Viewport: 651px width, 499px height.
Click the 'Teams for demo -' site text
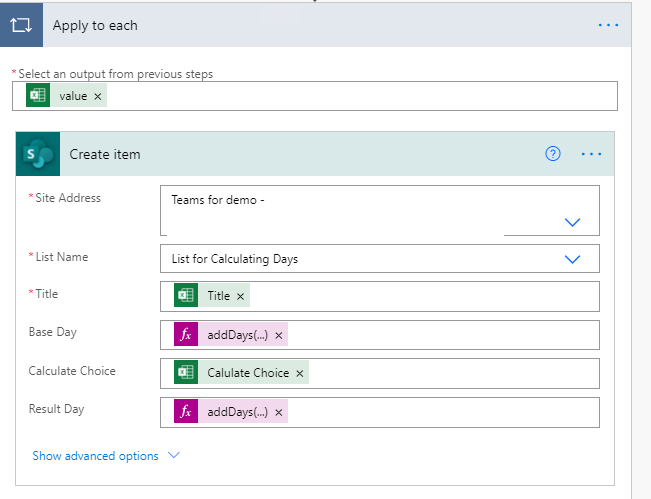218,200
